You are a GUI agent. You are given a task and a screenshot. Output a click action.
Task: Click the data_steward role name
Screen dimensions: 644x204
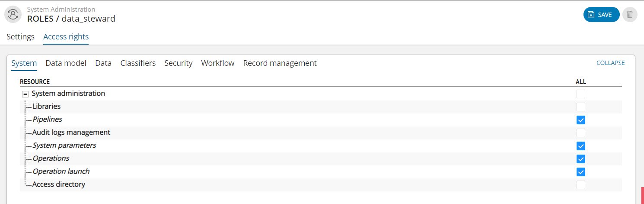click(89, 19)
